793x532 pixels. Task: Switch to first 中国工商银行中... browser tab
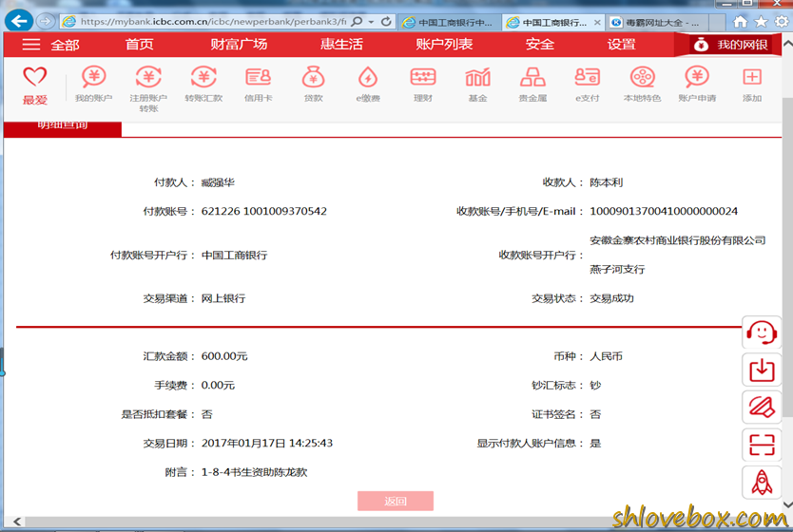(x=448, y=23)
